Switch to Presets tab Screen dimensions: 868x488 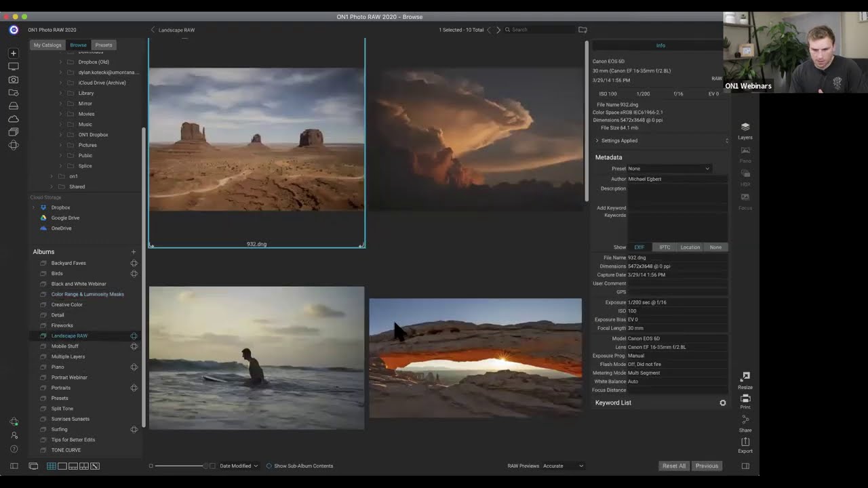[104, 45]
